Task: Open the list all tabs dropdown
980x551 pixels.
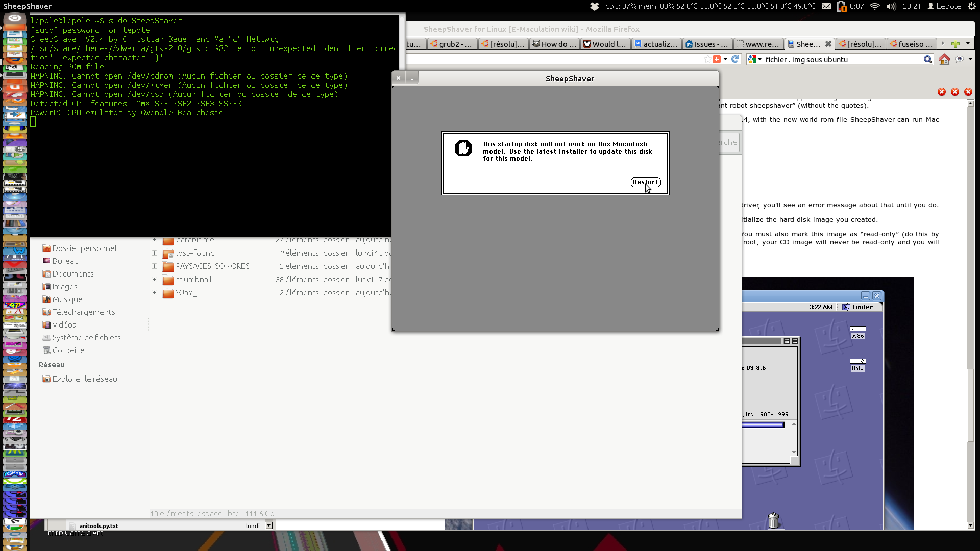Action: (x=968, y=44)
